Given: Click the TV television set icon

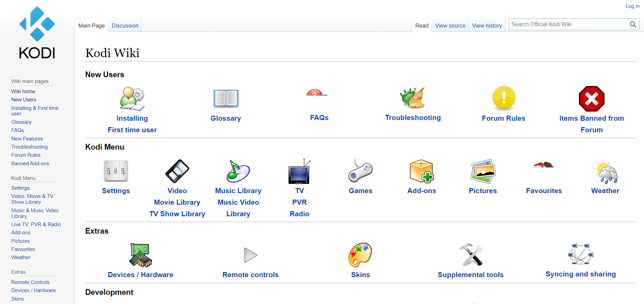Looking at the screenshot, I should click(x=299, y=171).
